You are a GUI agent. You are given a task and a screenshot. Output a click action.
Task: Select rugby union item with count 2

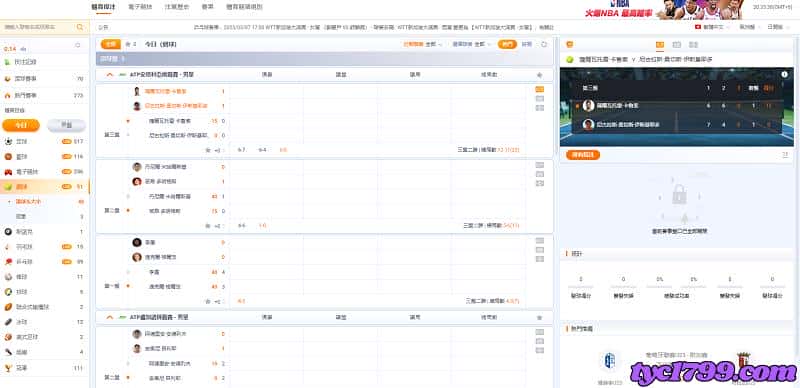(44, 307)
